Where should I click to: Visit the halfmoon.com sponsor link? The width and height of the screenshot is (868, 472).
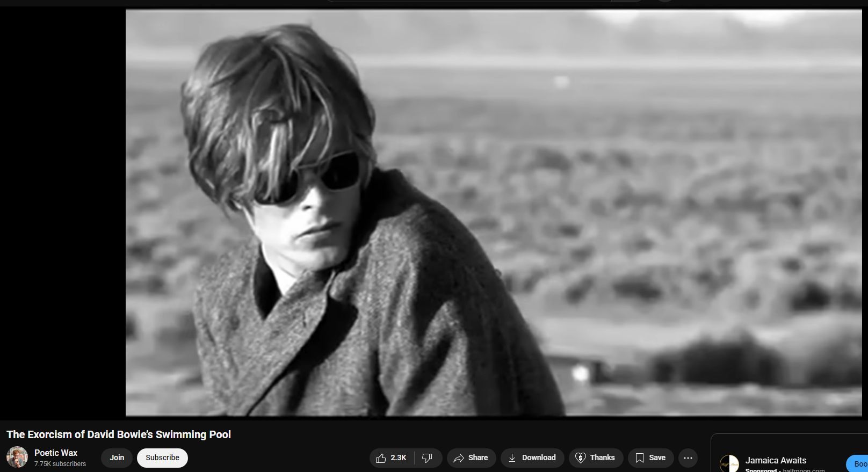pos(804,470)
